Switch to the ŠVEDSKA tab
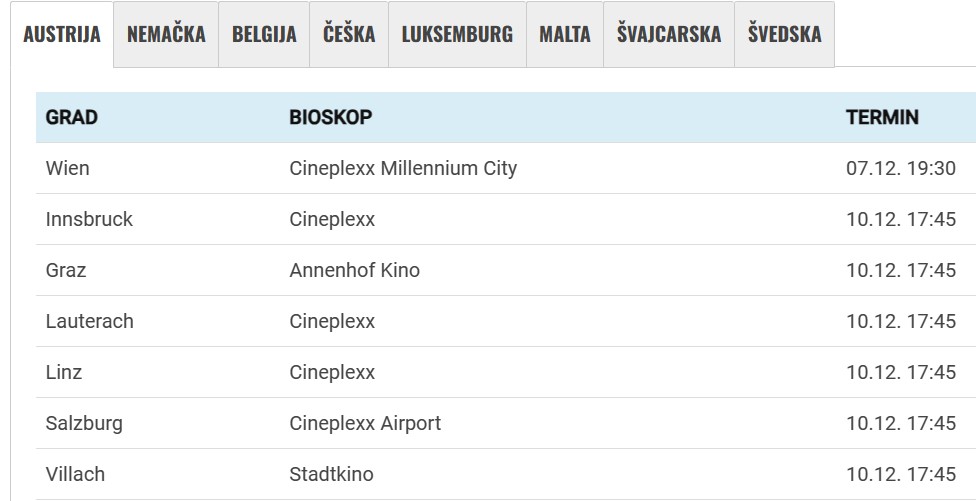Screen dimensions: 976x501 (x=784, y=34)
